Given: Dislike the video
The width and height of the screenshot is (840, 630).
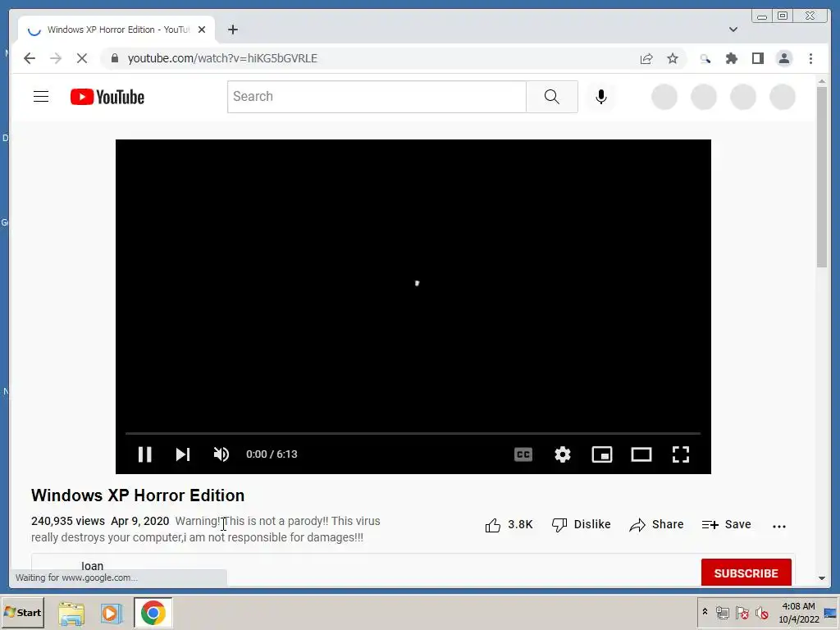Looking at the screenshot, I should coord(582,525).
